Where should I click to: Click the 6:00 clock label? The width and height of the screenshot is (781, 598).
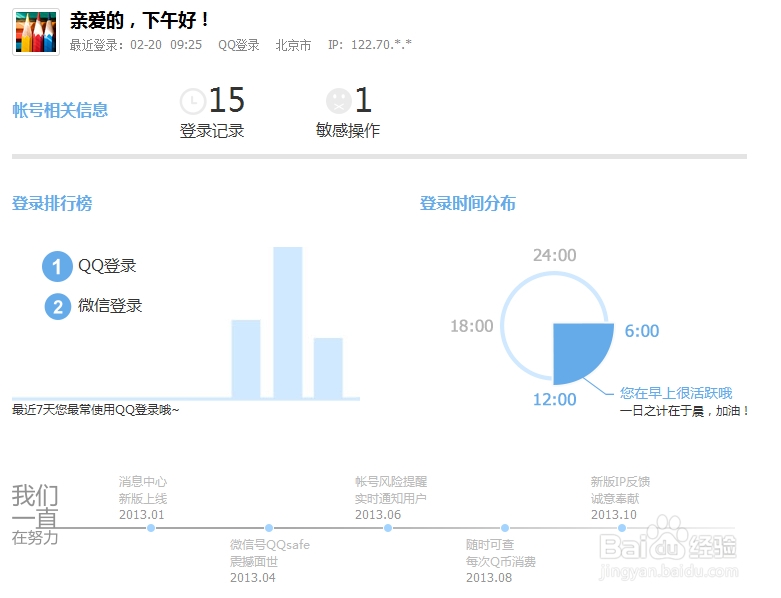click(642, 331)
